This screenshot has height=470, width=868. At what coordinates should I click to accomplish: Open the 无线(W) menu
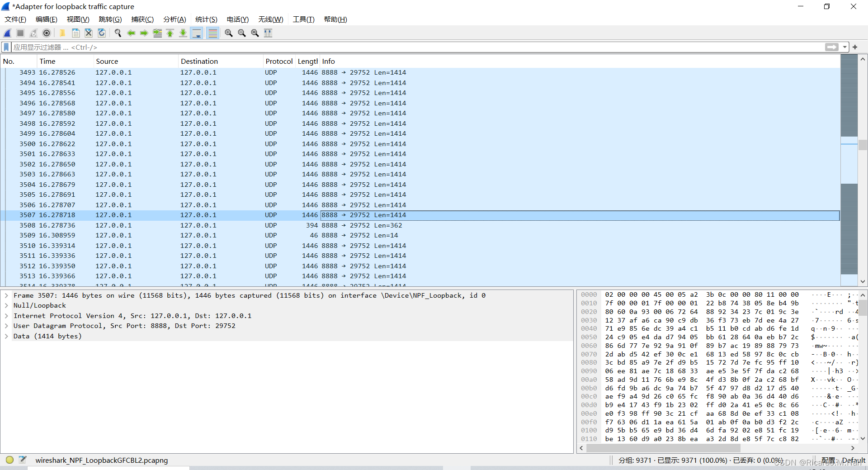click(x=271, y=19)
